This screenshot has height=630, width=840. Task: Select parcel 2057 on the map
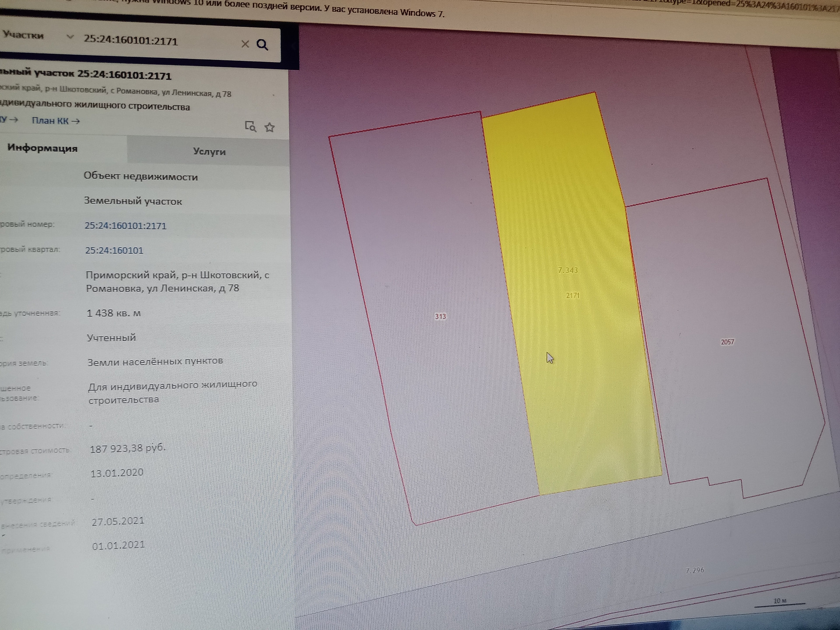pyautogui.click(x=727, y=342)
